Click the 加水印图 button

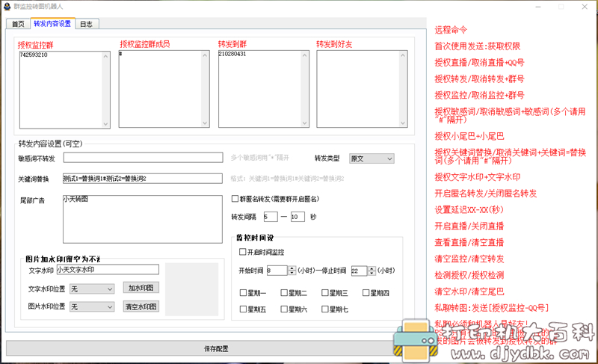click(x=141, y=288)
